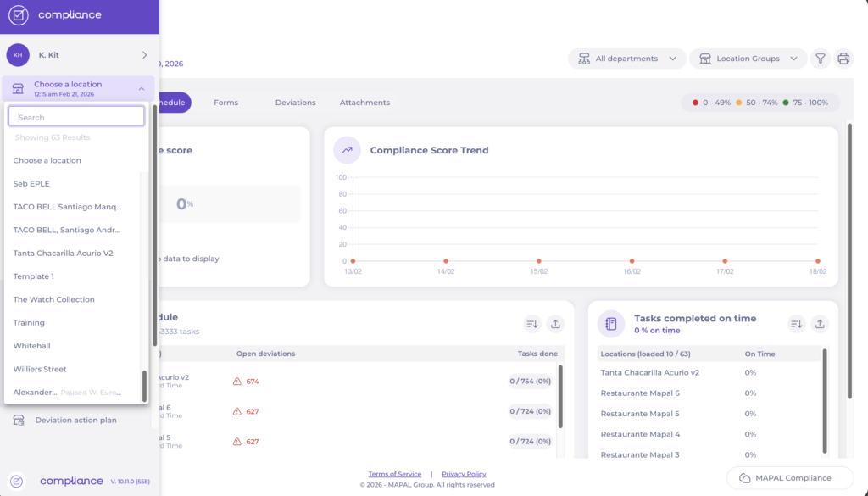This screenshot has width=868, height=496.
Task: Switch to the Forms tab
Action: coord(225,103)
